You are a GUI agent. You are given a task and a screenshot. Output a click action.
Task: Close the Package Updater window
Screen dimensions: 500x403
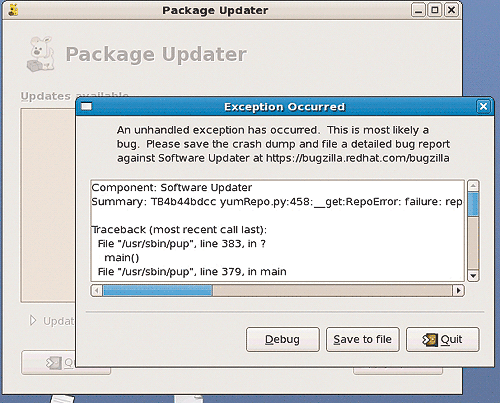click(x=451, y=10)
